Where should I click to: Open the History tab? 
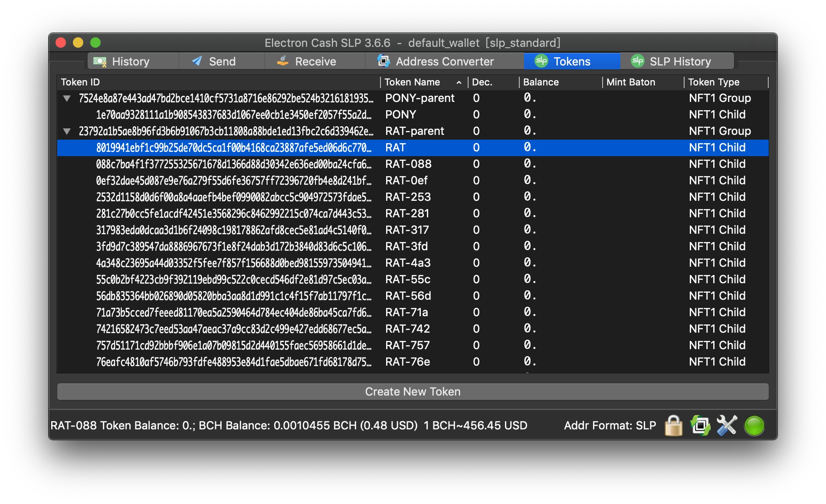[133, 61]
